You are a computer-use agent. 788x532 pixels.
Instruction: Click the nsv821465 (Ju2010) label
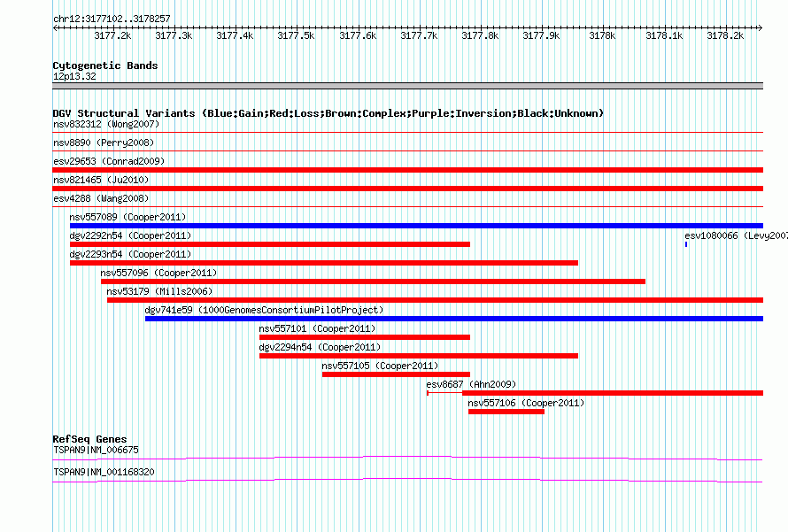(101, 180)
